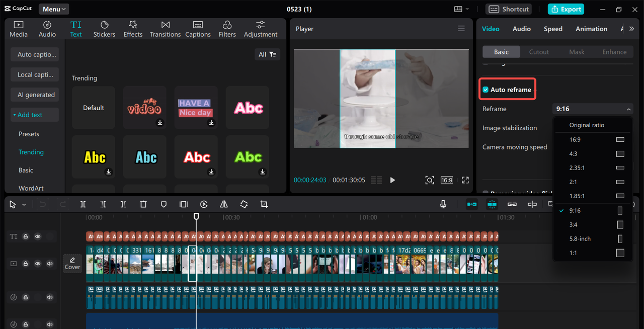Click the playhead handle on the timeline

196,216
